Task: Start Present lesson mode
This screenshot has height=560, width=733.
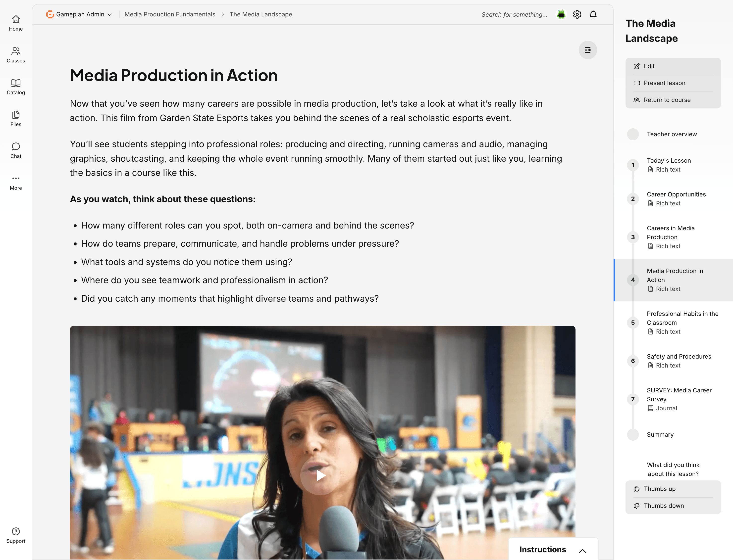Action: [x=665, y=83]
